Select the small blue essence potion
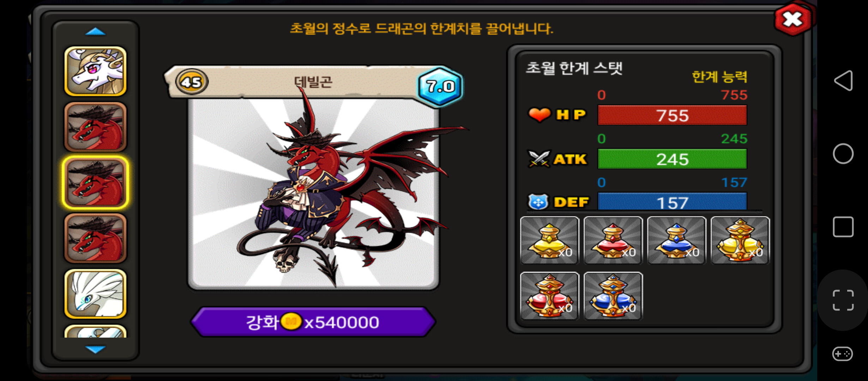 click(676, 240)
